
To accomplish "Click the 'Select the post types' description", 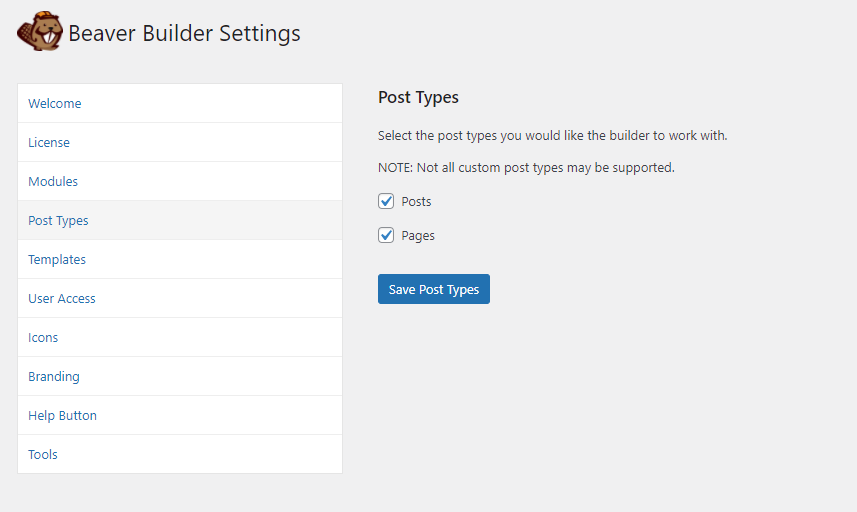I will pyautogui.click(x=553, y=136).
